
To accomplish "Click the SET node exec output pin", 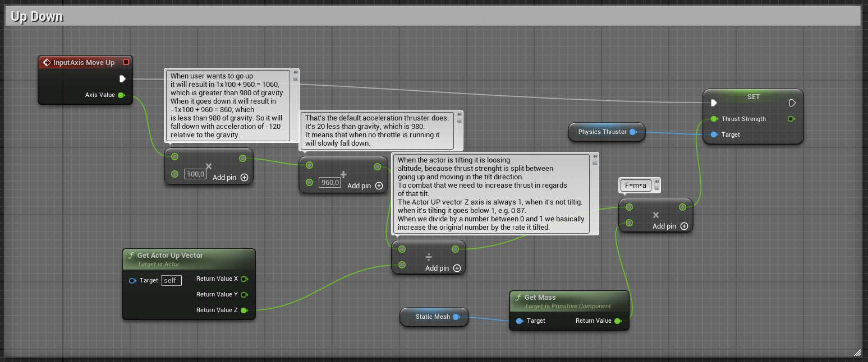I will pos(792,103).
